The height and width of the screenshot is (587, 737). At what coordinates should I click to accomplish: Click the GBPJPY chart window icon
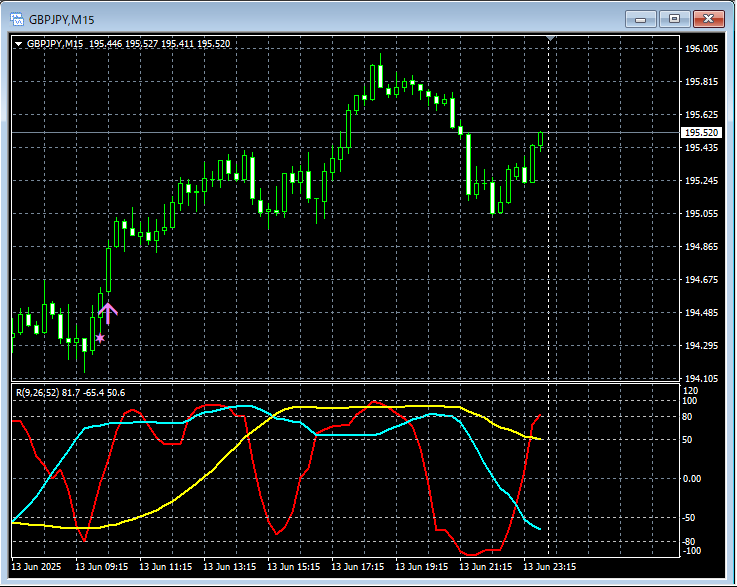(17, 19)
